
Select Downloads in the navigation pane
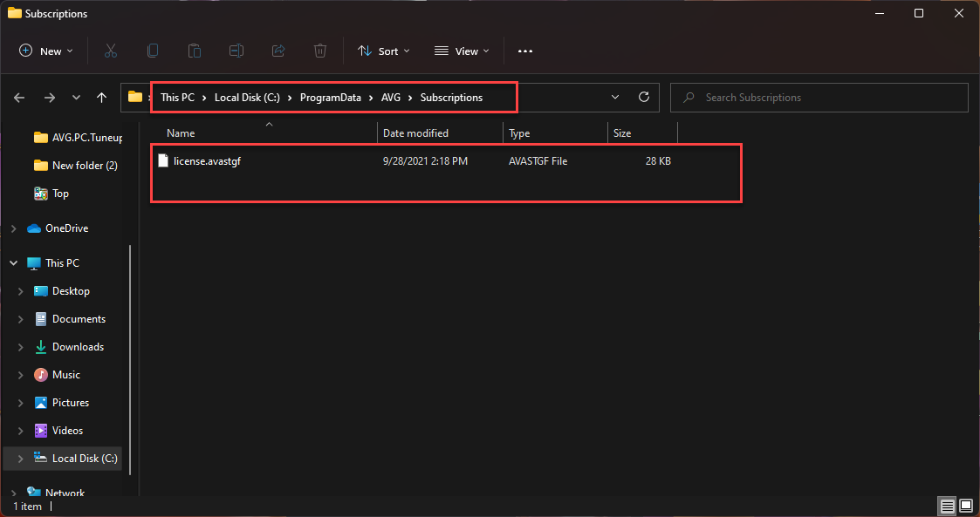pyautogui.click(x=69, y=347)
